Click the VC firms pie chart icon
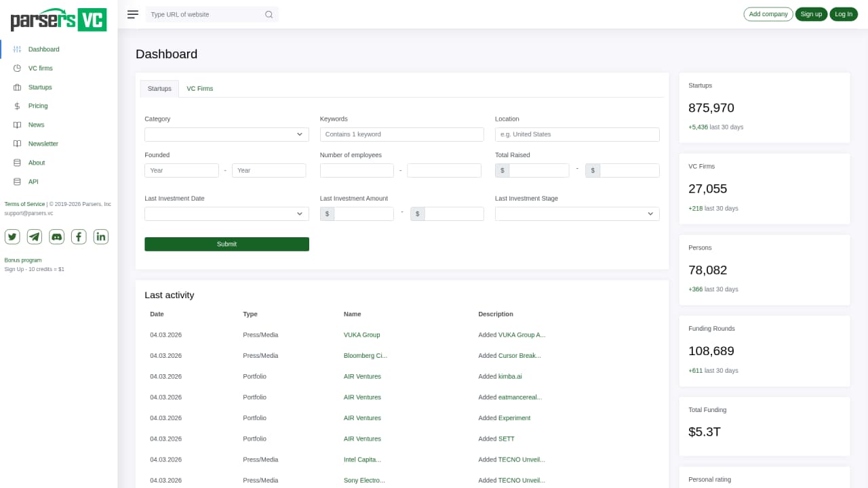 17,68
